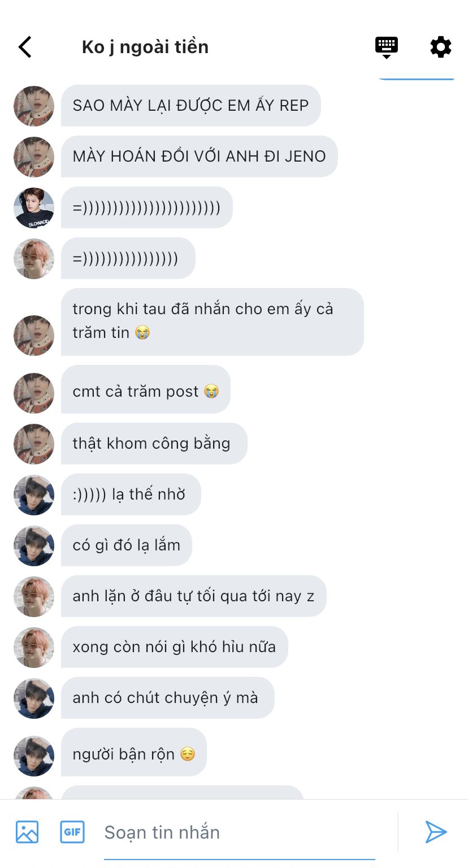The image size is (468, 868).
Task: Open chat settings gear icon
Action: [x=441, y=47]
